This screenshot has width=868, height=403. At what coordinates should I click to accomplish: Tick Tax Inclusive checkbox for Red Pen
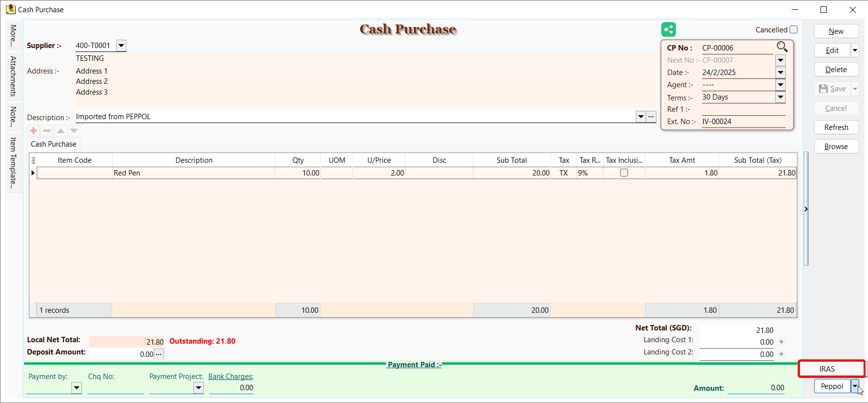624,173
